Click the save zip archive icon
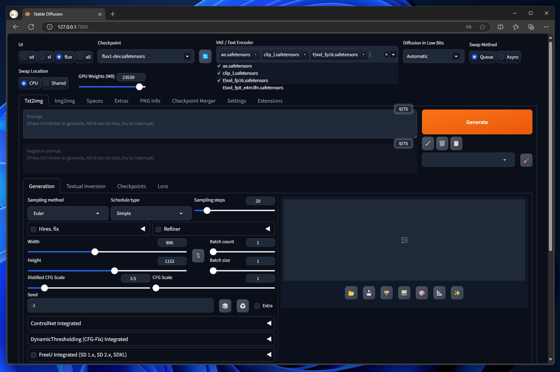Viewport: 560px width, 372px height. click(x=386, y=293)
